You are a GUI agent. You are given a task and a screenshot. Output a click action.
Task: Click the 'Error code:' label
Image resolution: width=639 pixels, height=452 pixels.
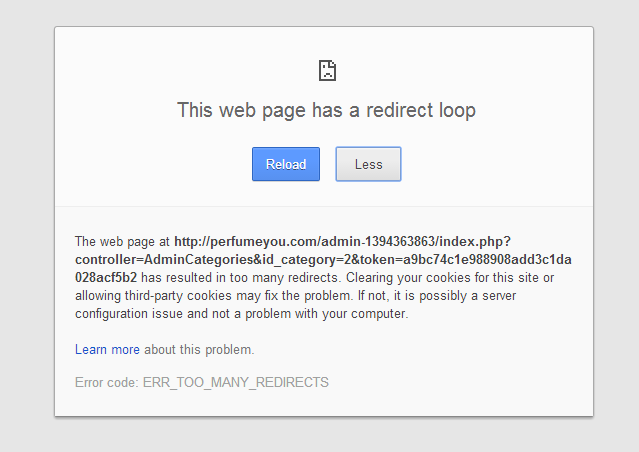pyautogui.click(x=107, y=382)
